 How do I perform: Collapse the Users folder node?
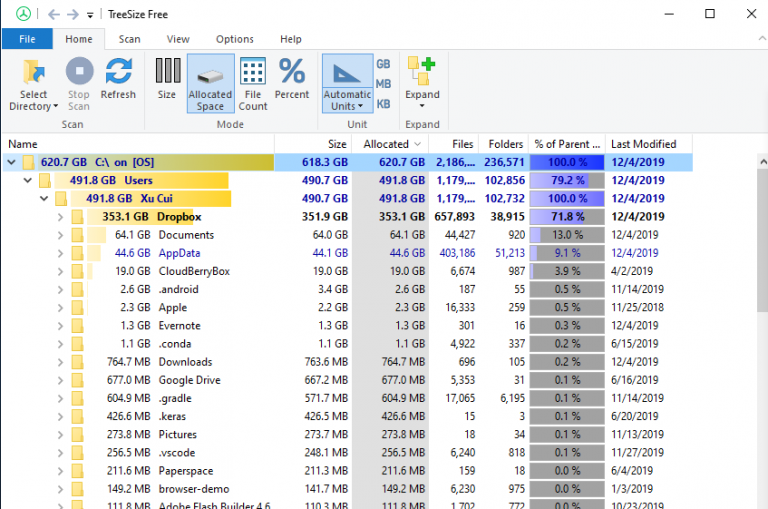[28, 180]
